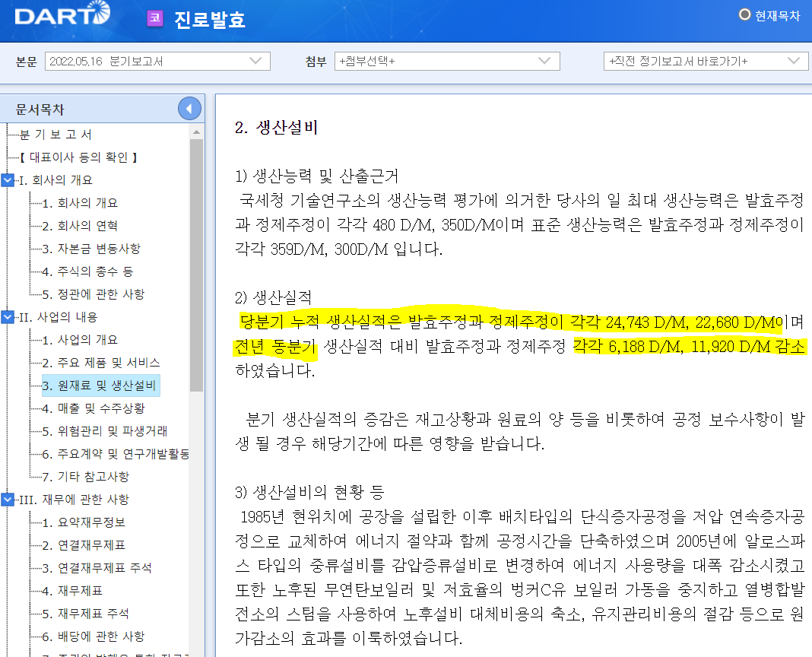The width and height of the screenshot is (812, 657).
Task: Open 4. 주식의 총수 등 item
Action: [x=87, y=271]
